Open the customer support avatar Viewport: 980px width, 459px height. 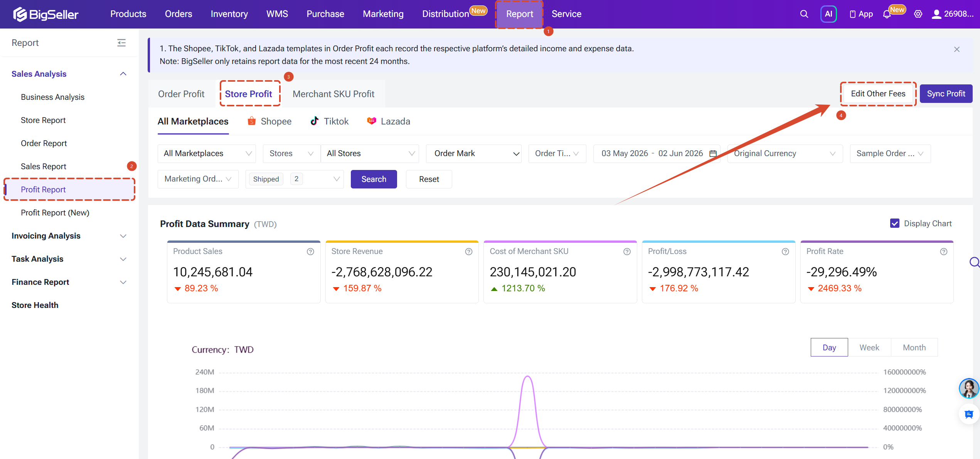pyautogui.click(x=969, y=388)
